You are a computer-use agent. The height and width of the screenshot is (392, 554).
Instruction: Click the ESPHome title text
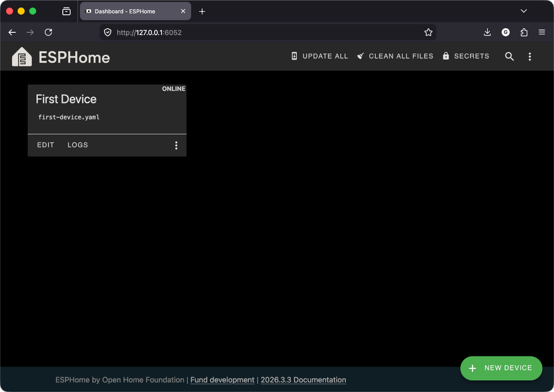pos(74,57)
